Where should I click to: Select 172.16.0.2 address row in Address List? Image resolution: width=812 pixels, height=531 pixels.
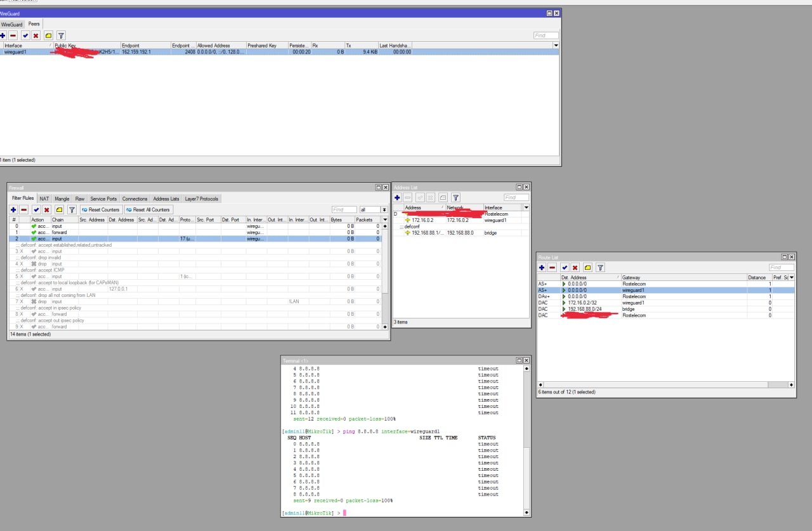pyautogui.click(x=461, y=220)
